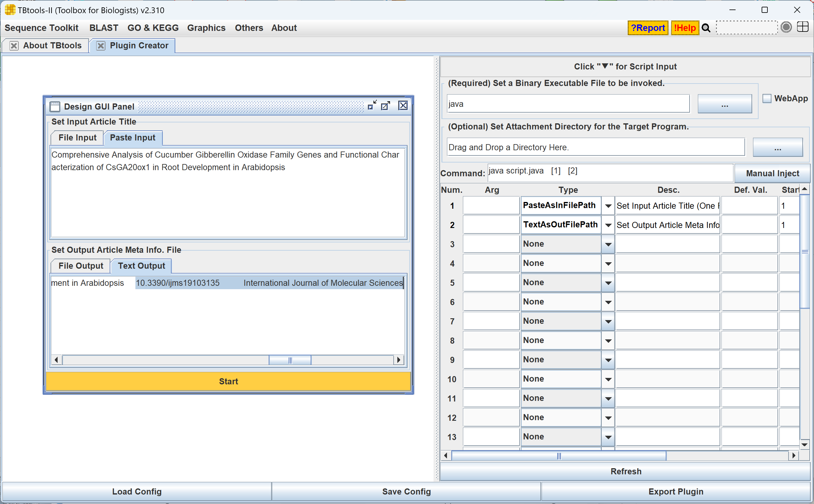This screenshot has height=504, width=814.
Task: Close the About TBtools tab
Action: point(14,46)
